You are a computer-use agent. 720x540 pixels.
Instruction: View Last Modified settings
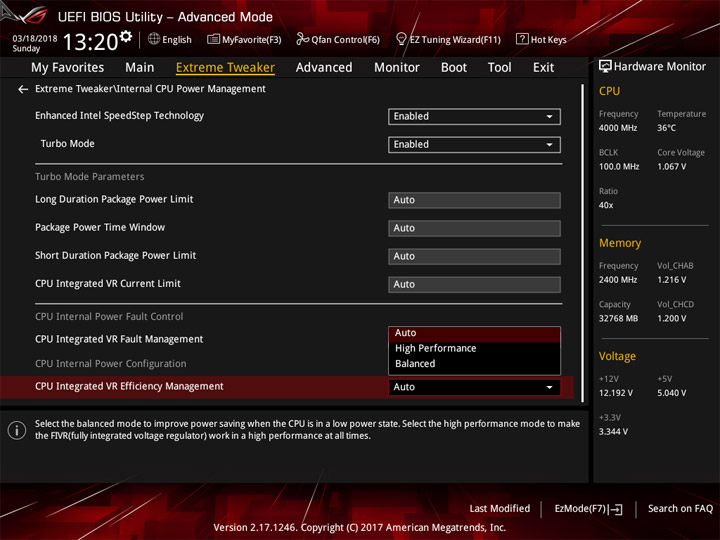click(499, 509)
